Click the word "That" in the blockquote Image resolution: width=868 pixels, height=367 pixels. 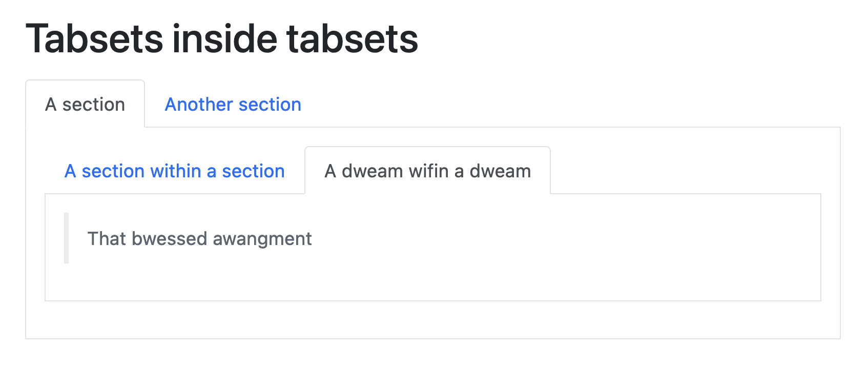click(x=106, y=239)
